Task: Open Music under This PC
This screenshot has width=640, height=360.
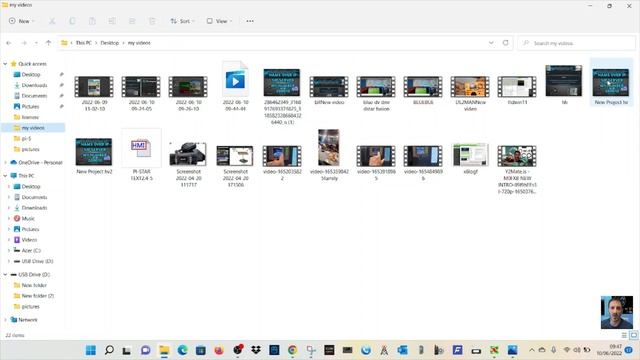Action: click(x=28, y=218)
